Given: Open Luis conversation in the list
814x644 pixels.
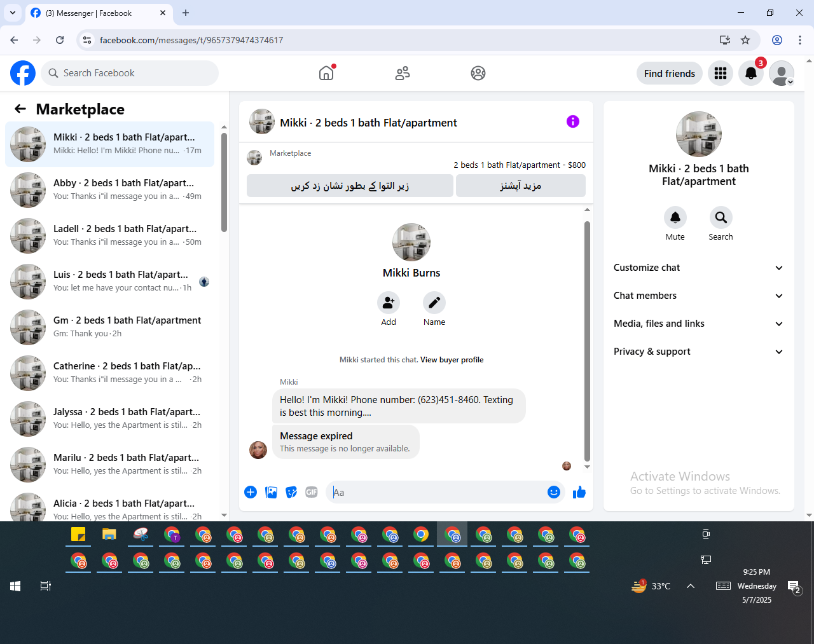Looking at the screenshot, I should click(110, 282).
